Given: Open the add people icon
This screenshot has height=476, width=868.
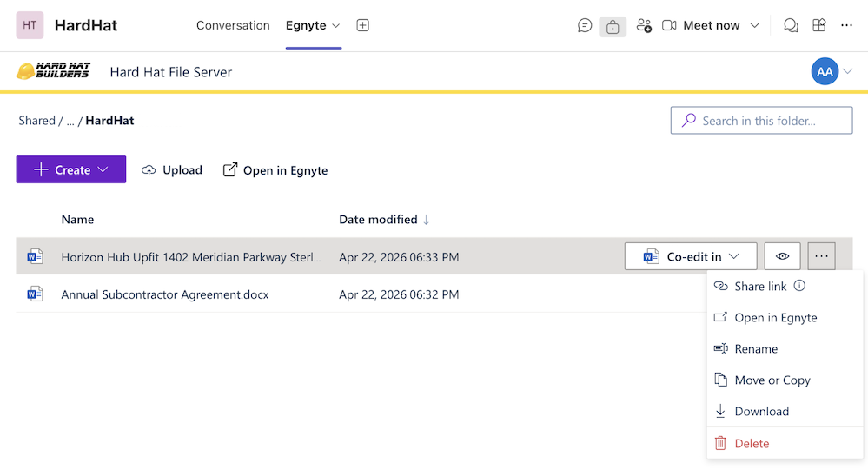Looking at the screenshot, I should pyautogui.click(x=644, y=25).
